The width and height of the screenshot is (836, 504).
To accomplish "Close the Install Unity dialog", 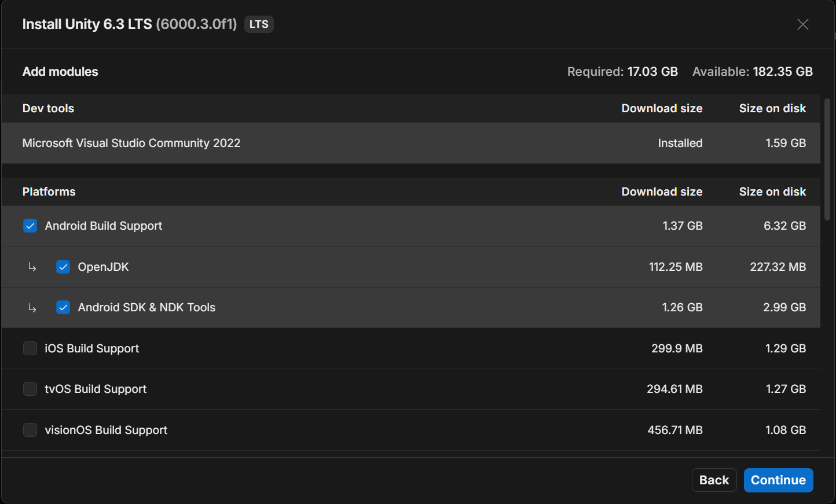I will [x=802, y=24].
